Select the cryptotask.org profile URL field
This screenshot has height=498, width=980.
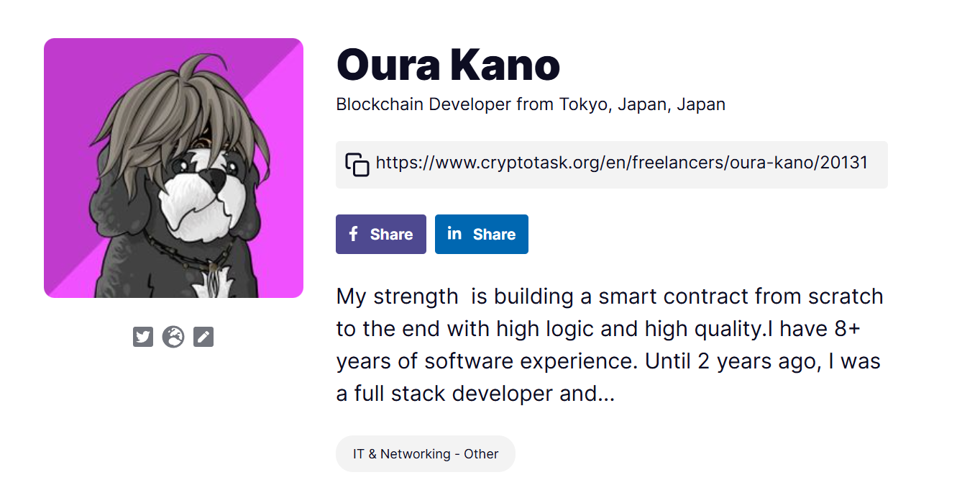click(x=622, y=163)
